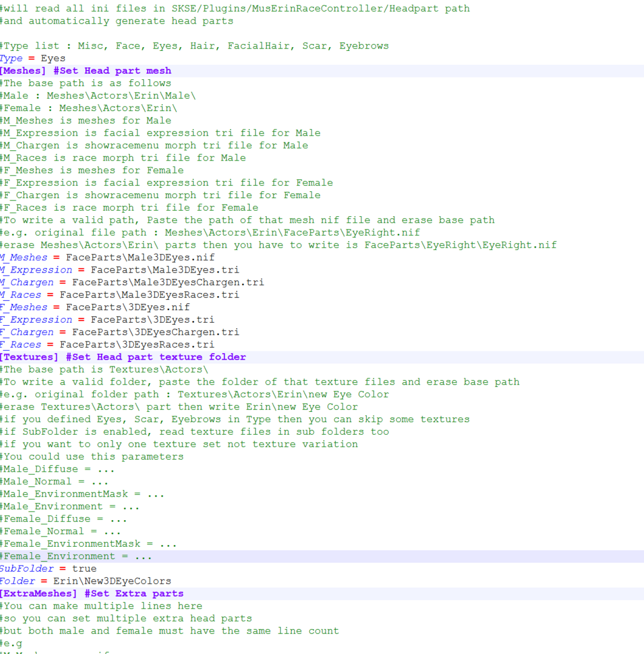This screenshot has height=654, width=644.
Task: Click comment about F_Expression facial expression tri
Action: [x=166, y=183]
